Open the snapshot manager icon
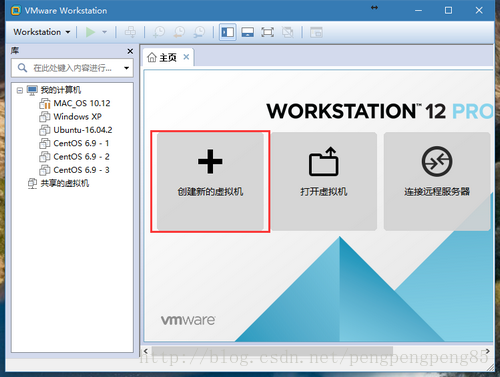500x377 pixels. 199,32
